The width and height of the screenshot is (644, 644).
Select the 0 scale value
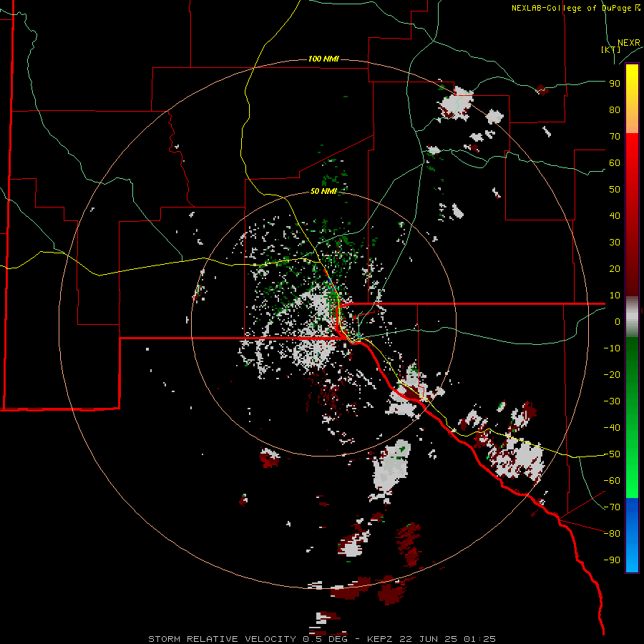pos(618,322)
